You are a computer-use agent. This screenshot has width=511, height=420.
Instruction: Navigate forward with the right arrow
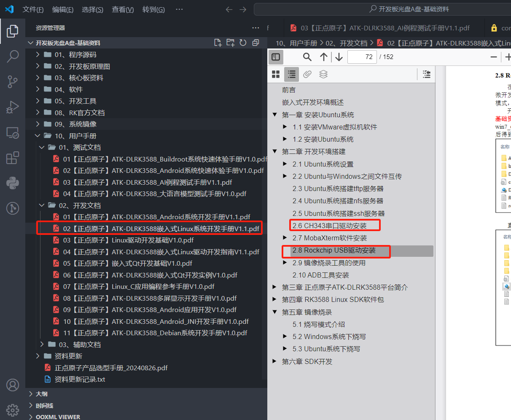[243, 9]
